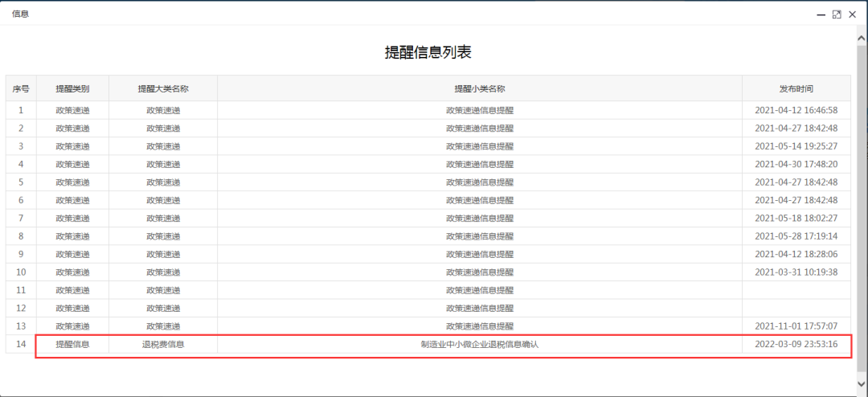
Task: Click 提醒大类名称 cell 政策速递 in row 5
Action: 163,182
